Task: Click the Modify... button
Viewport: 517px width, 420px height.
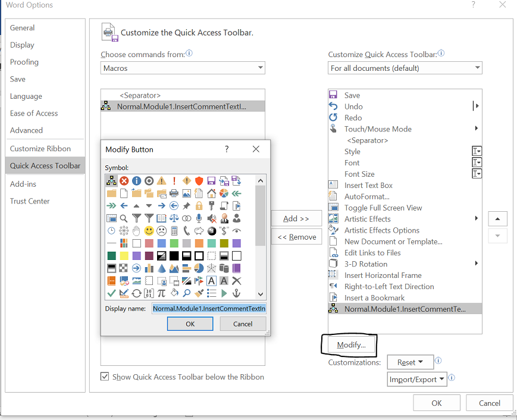Action: (x=352, y=345)
